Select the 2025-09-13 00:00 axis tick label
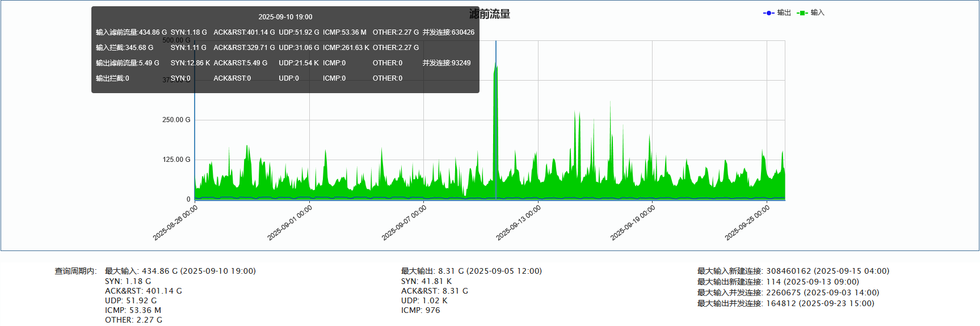The width and height of the screenshot is (980, 326). point(519,223)
